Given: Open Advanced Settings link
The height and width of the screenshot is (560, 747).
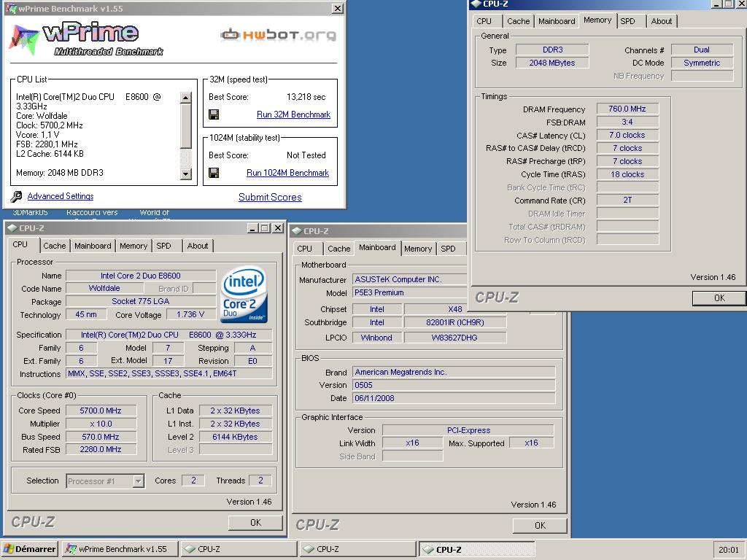Looking at the screenshot, I should (61, 196).
